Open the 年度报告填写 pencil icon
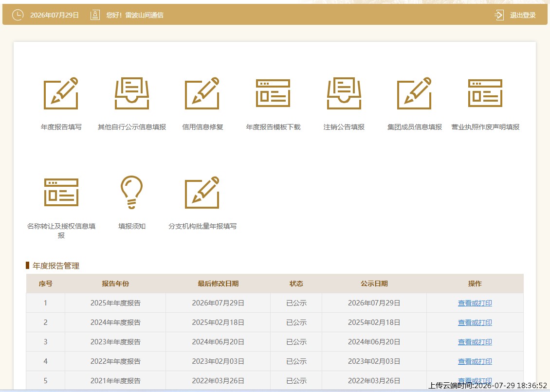This screenshot has height=392, width=550. [61, 93]
